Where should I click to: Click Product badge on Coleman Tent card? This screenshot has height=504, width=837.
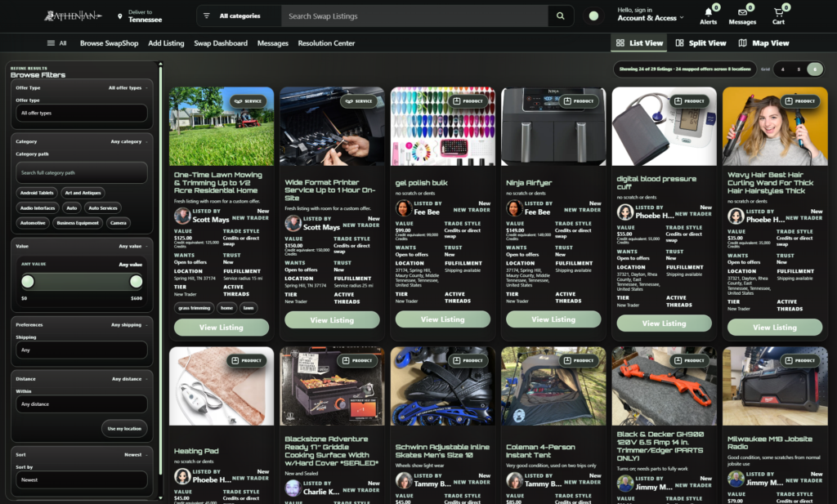(x=578, y=360)
